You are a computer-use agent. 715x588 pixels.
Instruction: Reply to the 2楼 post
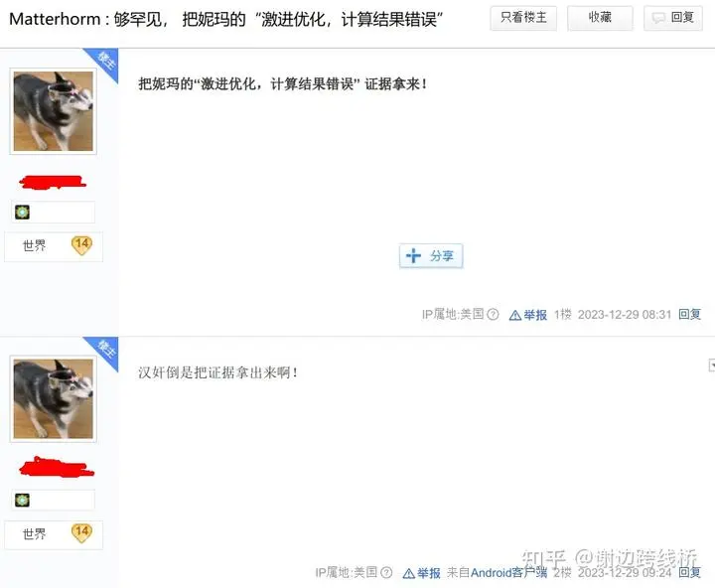click(x=689, y=572)
